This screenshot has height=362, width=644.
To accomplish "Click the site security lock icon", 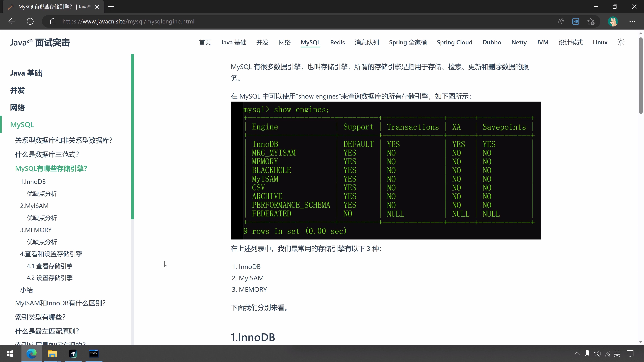I will [x=53, y=21].
